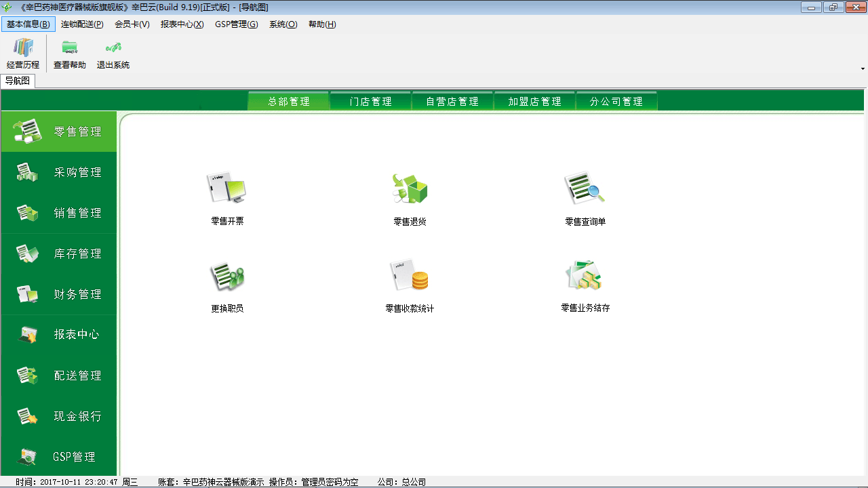This screenshot has width=868, height=488.
Task: Switch to the 总部管理 tab
Action: (x=289, y=101)
